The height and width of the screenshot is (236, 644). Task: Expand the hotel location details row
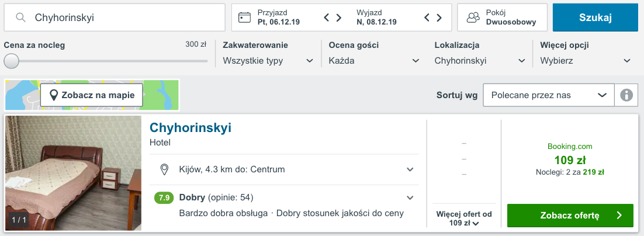(x=410, y=169)
